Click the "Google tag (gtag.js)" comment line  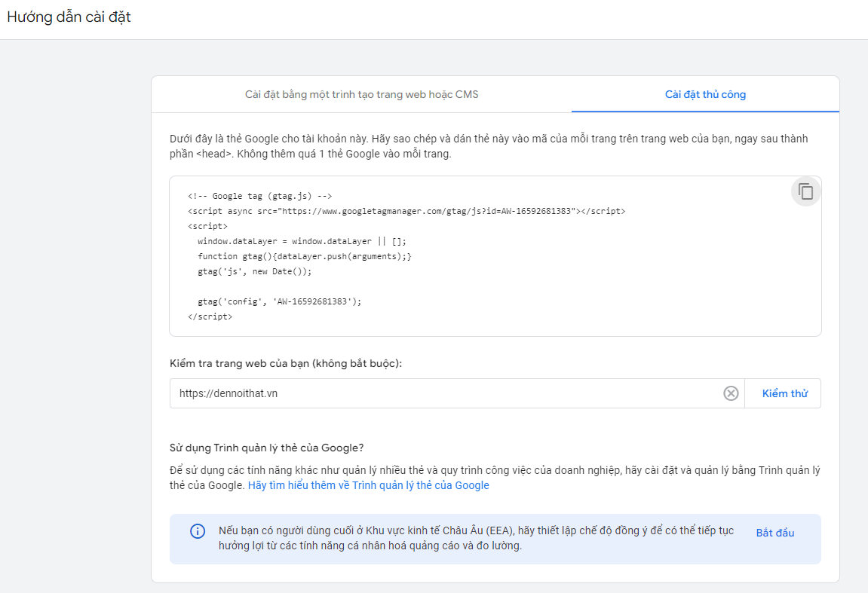[x=260, y=196]
